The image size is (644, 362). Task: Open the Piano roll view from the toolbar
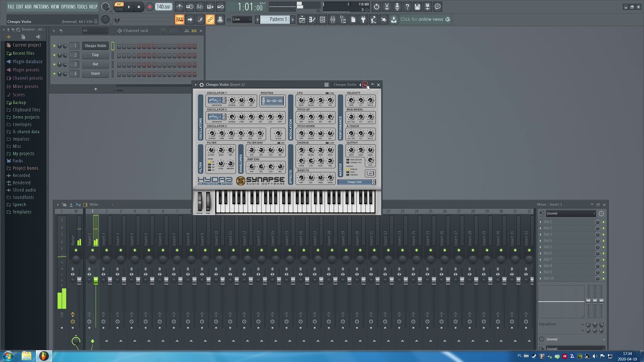tap(312, 20)
